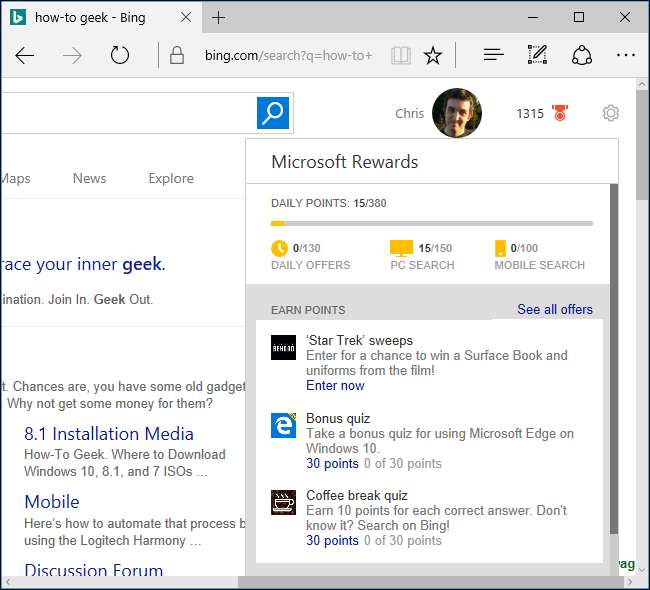Select the News search tab

[x=89, y=178]
